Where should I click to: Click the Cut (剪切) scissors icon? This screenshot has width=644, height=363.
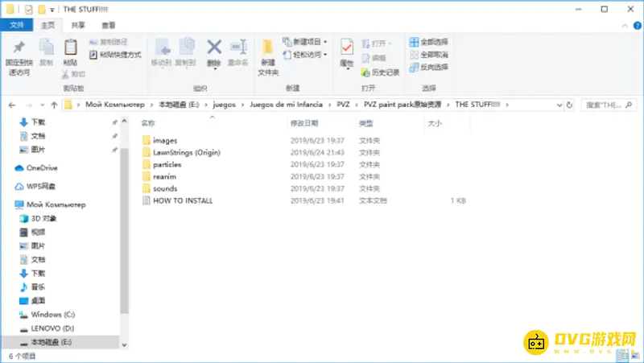[65, 74]
